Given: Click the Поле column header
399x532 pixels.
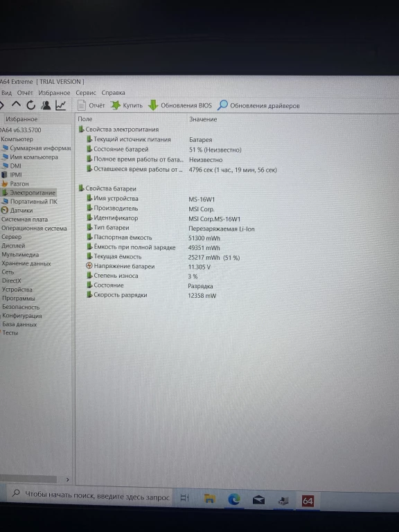Looking at the screenshot, I should [85, 119].
